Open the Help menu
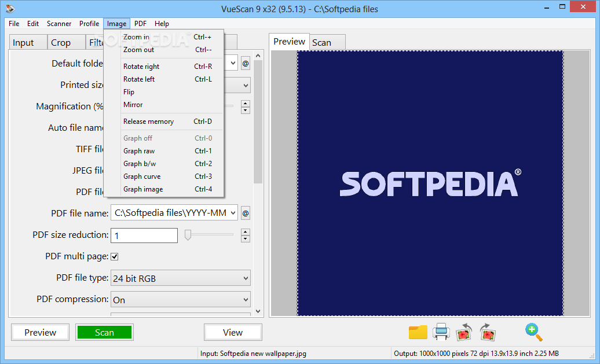600x364 pixels. pyautogui.click(x=162, y=23)
